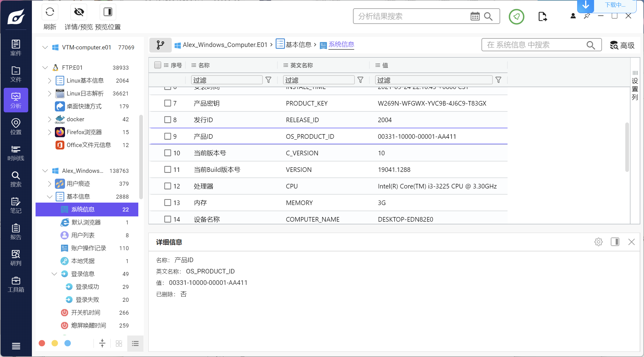Collapse the VTM-computer.e01 tree node
This screenshot has width=644, height=357.
[45, 47]
